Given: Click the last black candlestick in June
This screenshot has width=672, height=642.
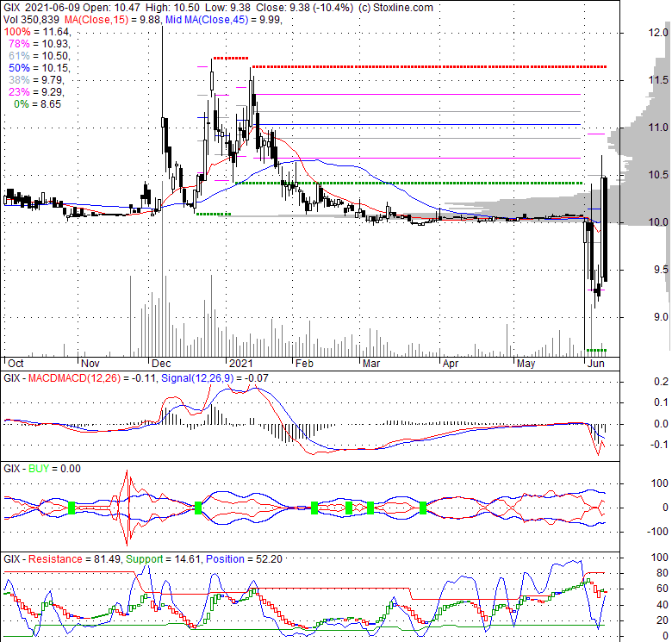Looking at the screenshot, I should (605, 229).
